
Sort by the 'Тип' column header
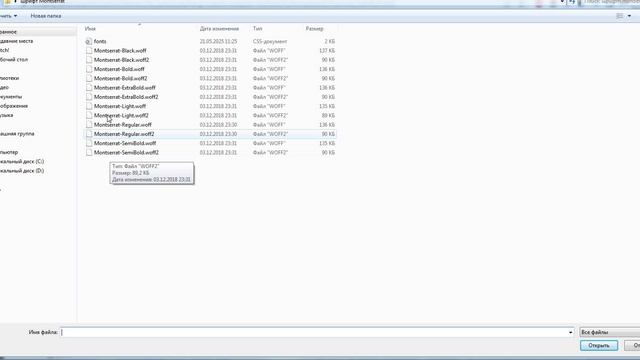coord(258,29)
